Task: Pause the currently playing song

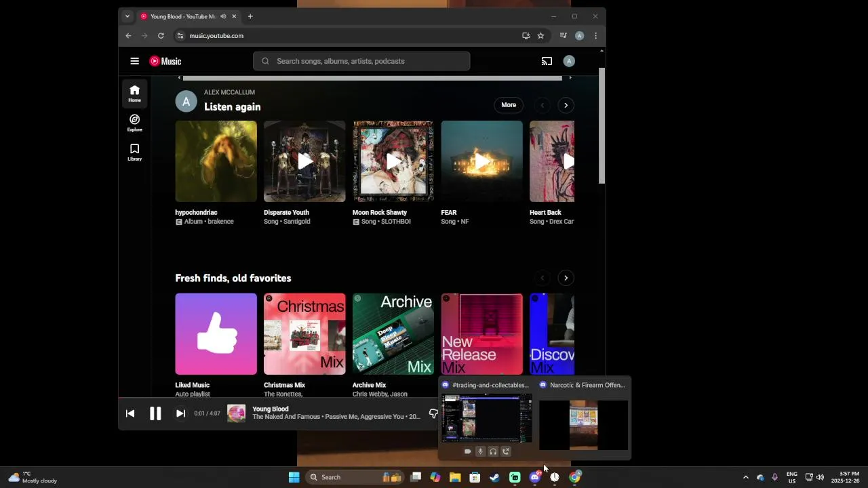Action: coord(155,413)
